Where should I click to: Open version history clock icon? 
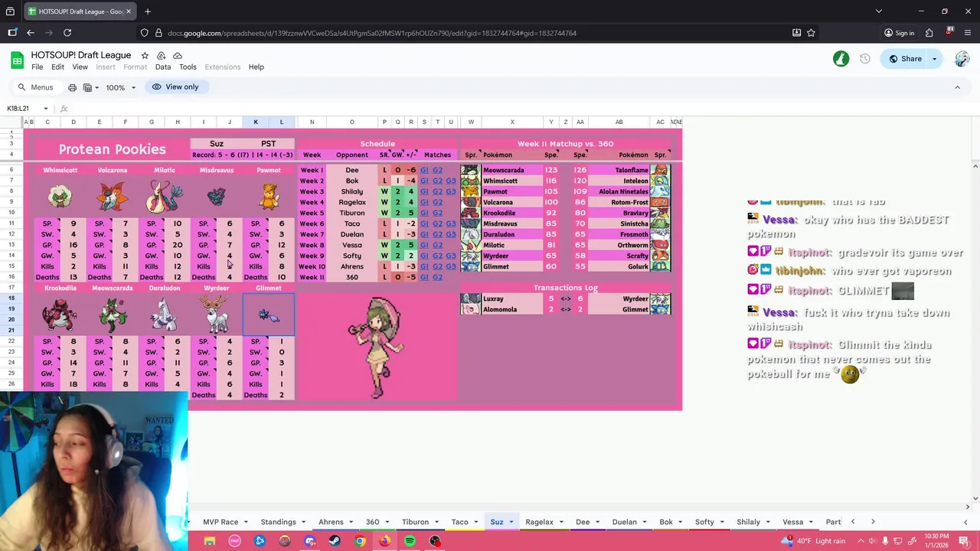click(x=865, y=59)
